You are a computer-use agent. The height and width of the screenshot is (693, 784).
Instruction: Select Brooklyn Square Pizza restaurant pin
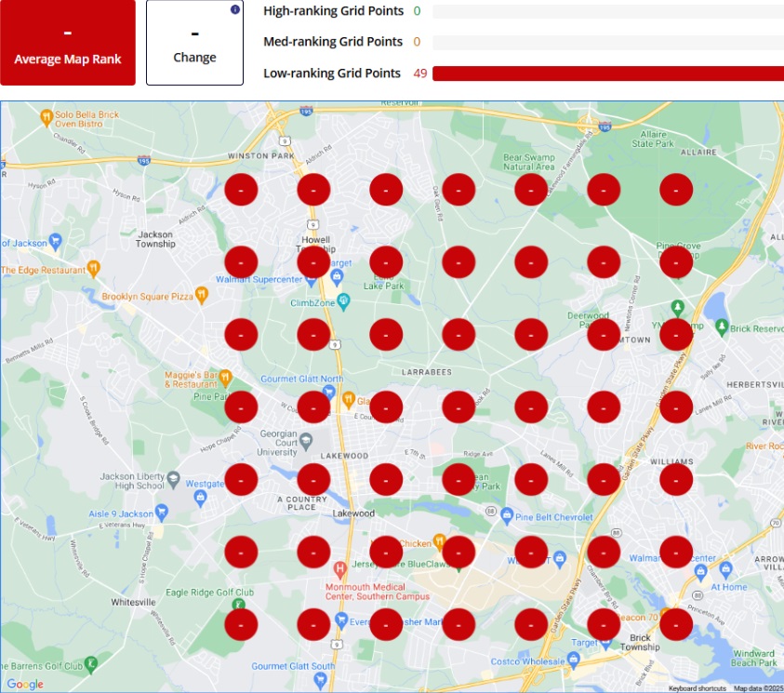point(201,296)
